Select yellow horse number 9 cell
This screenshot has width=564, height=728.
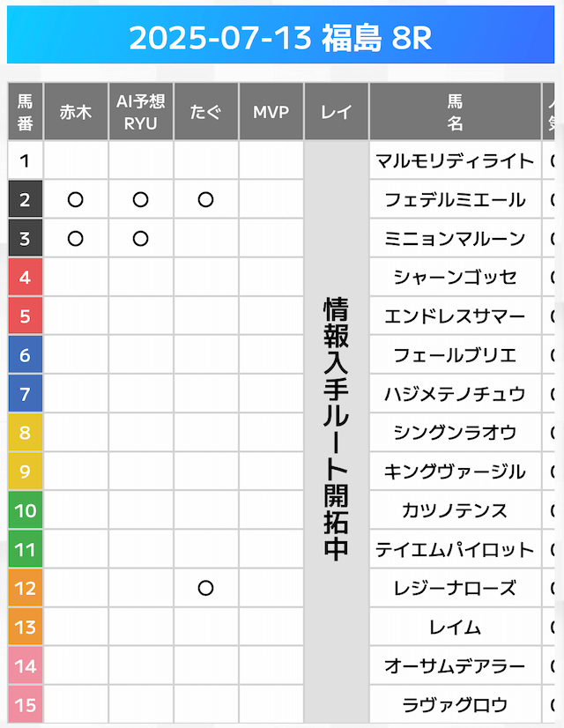pyautogui.click(x=26, y=472)
